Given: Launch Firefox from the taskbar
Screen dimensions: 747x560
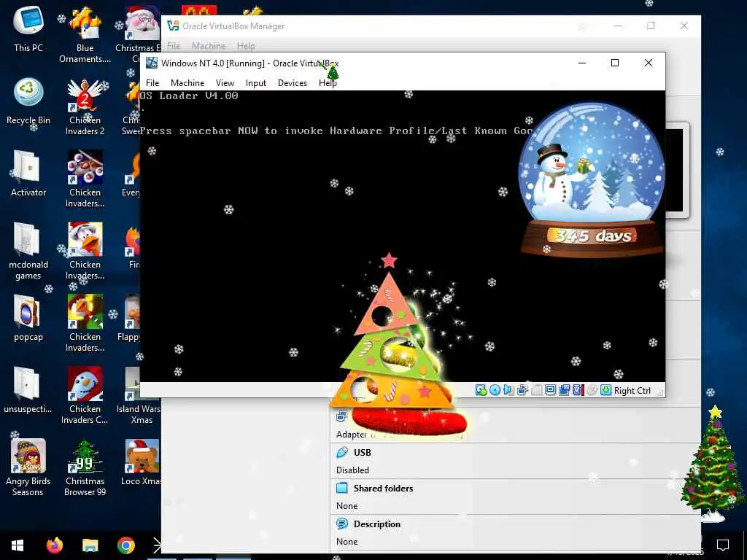Looking at the screenshot, I should (x=54, y=545).
